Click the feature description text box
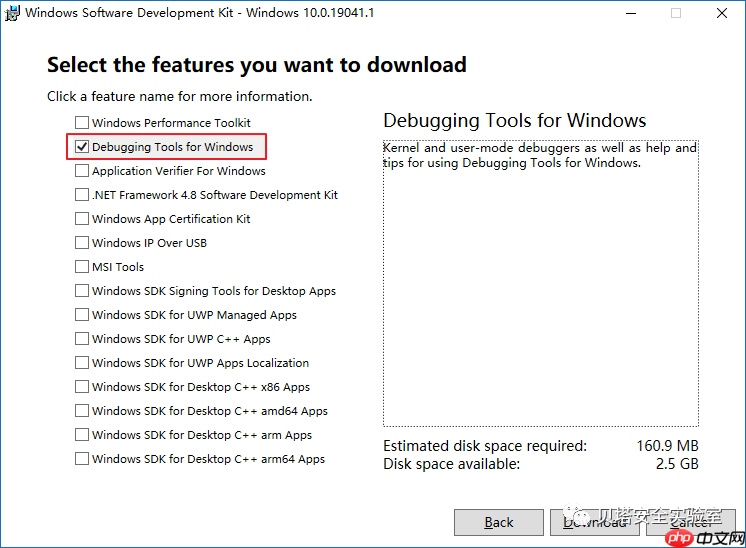Viewport: 746px width, 548px height. point(541,284)
